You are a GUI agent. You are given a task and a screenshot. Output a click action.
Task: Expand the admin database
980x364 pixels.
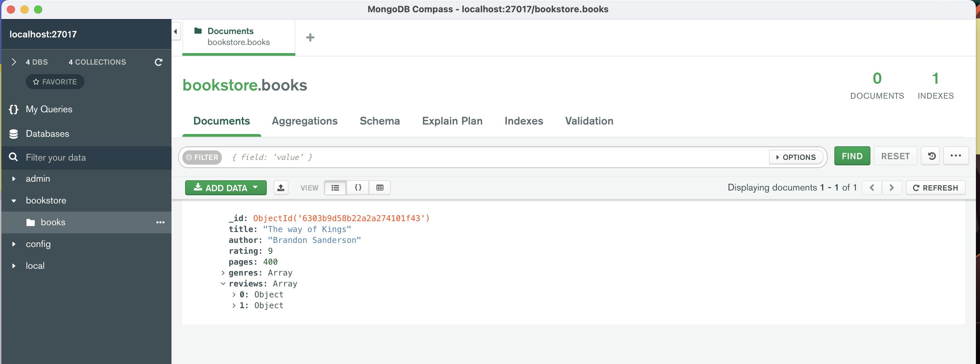14,179
